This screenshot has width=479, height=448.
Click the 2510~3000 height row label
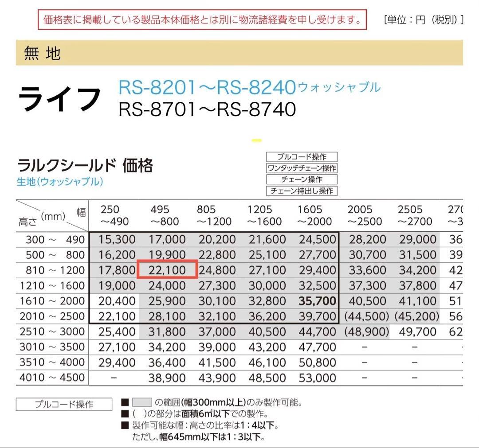52,331
